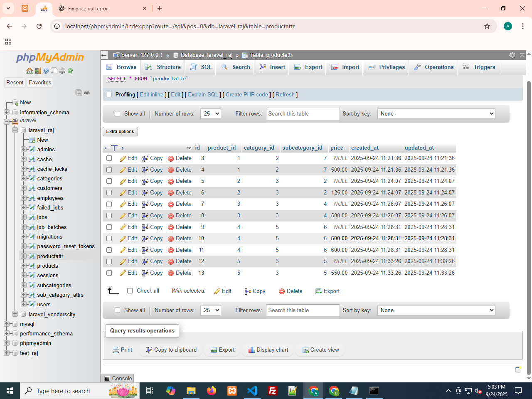Click the top Search this table field
Viewport: 532px width, 399px height.
click(x=303, y=114)
